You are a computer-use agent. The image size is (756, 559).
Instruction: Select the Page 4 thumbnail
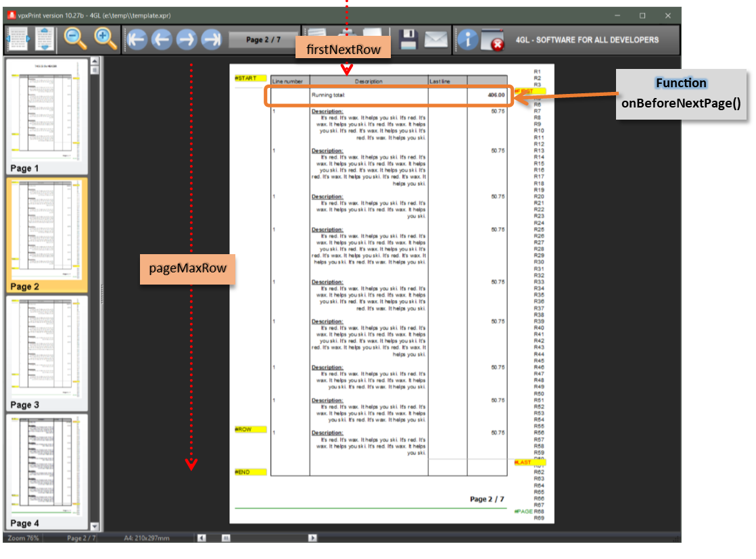point(46,471)
